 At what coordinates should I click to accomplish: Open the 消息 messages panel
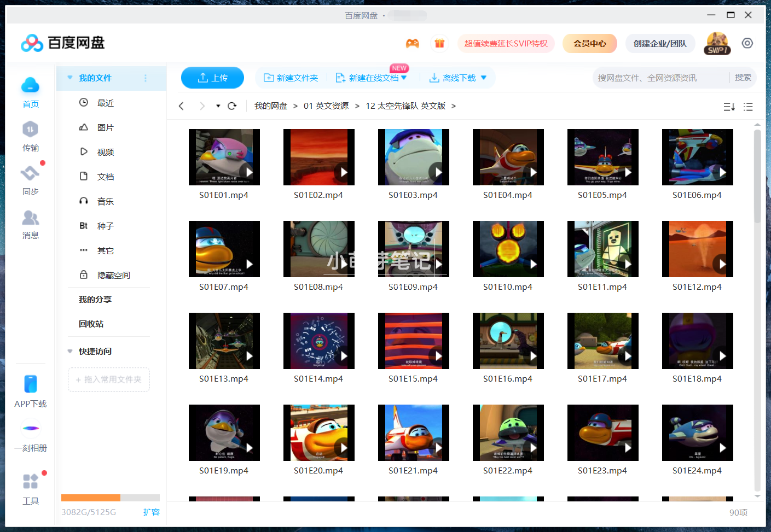[x=31, y=224]
